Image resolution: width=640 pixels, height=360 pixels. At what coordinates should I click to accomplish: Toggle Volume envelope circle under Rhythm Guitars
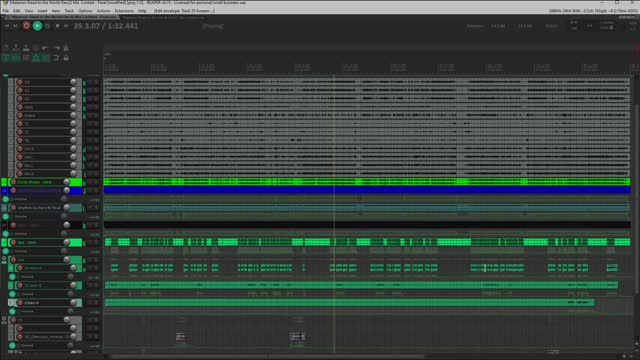click(6, 216)
